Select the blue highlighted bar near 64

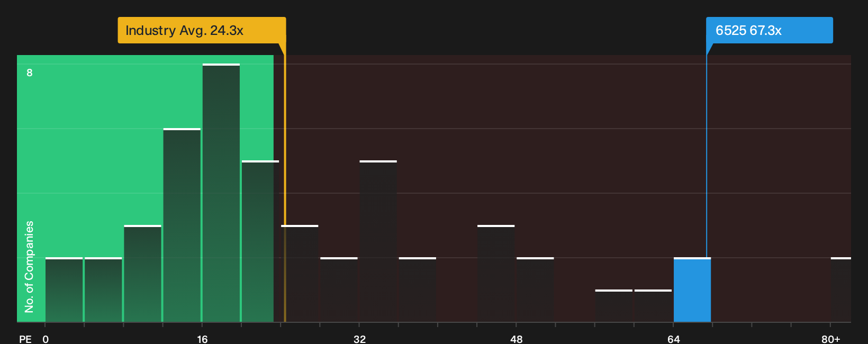(692, 290)
